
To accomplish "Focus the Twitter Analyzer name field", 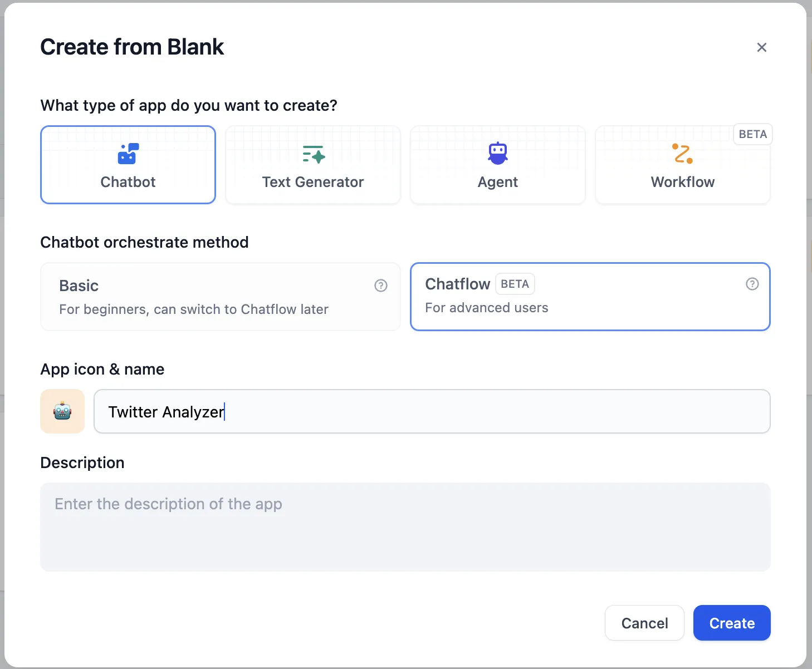I will point(432,411).
